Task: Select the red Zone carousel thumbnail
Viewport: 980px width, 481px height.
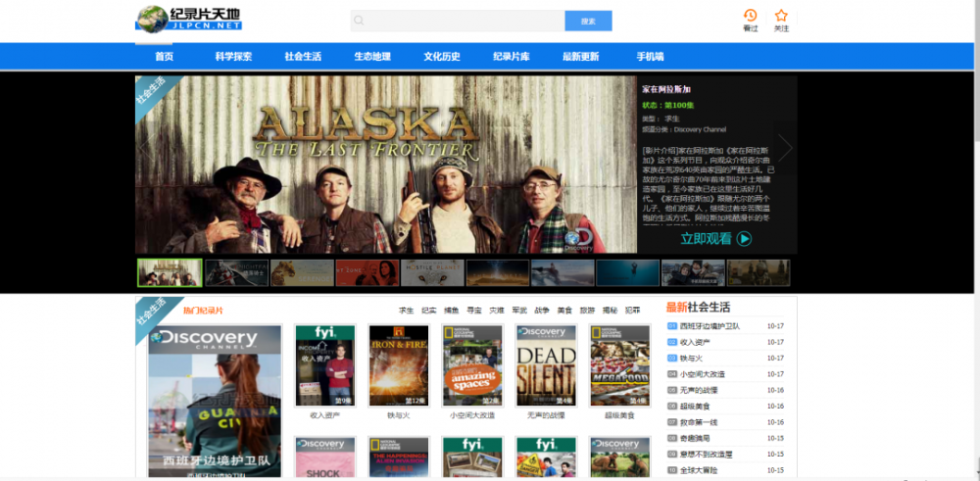Action: click(x=367, y=273)
